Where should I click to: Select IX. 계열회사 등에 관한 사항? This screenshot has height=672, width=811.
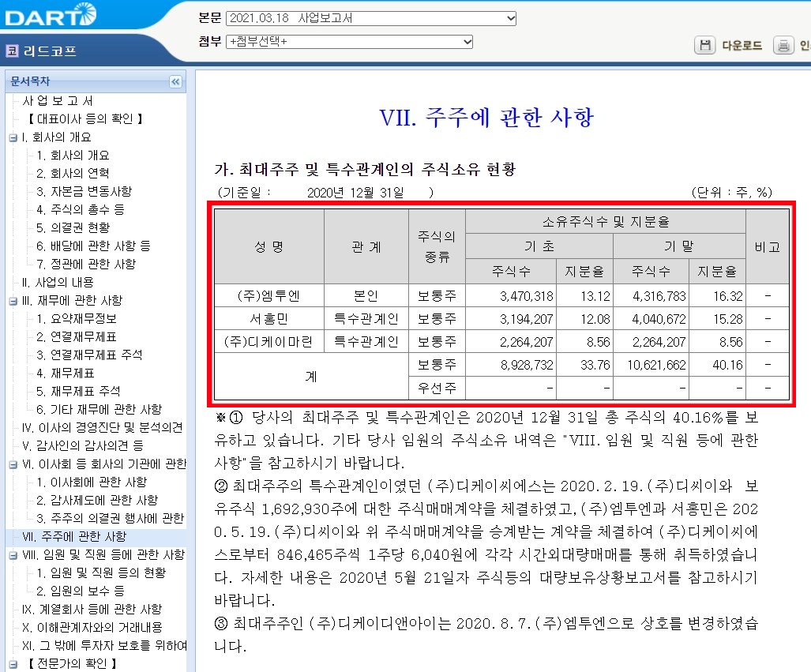click(92, 610)
